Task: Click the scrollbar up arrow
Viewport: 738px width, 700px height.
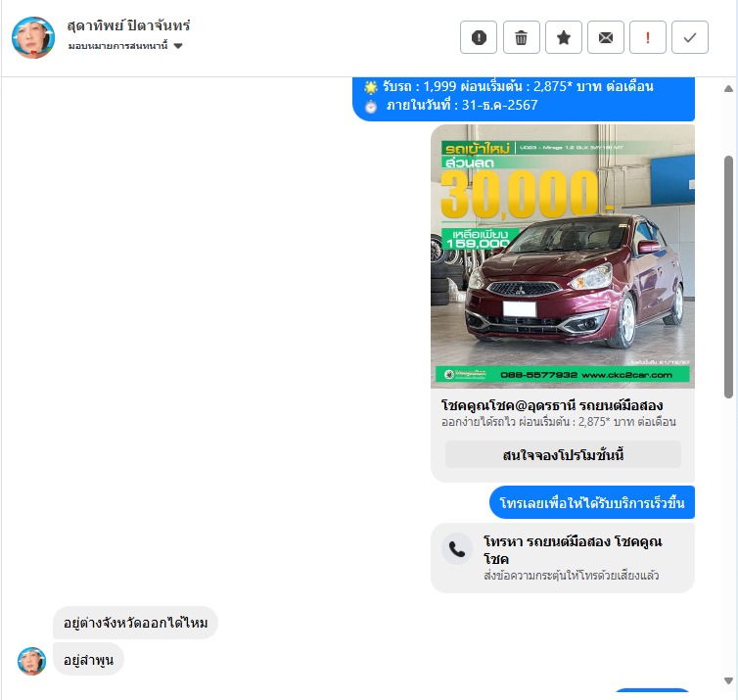Action: point(728,88)
